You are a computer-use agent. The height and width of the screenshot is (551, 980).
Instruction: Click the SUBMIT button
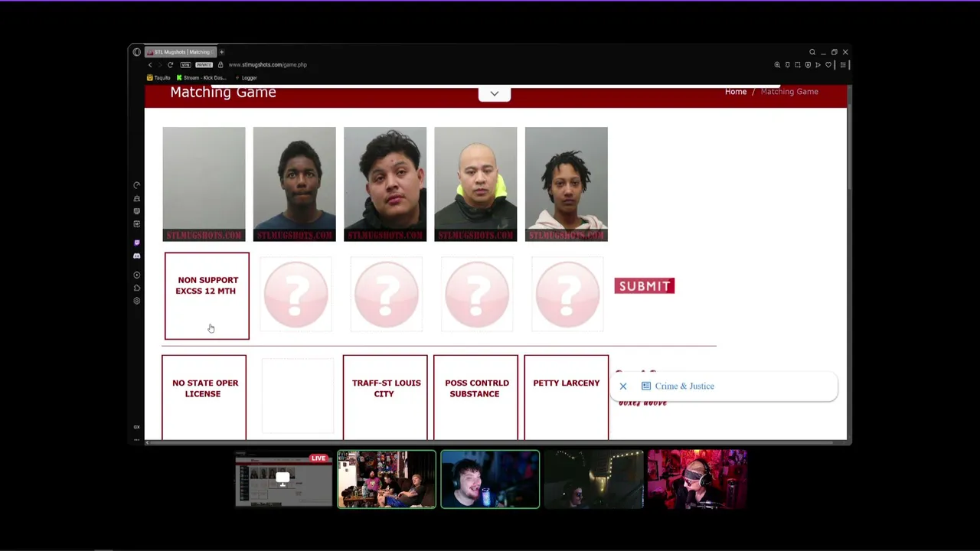coord(645,286)
